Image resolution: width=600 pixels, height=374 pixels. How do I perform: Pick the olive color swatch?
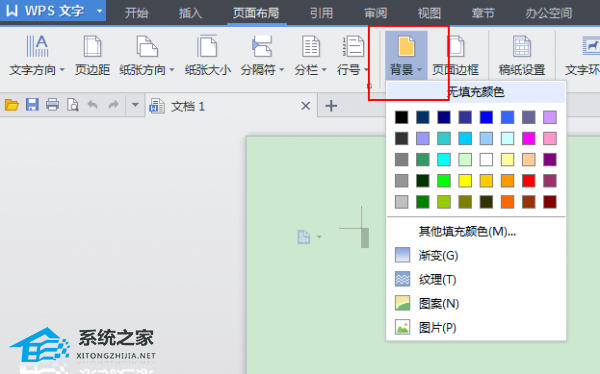pos(465,202)
